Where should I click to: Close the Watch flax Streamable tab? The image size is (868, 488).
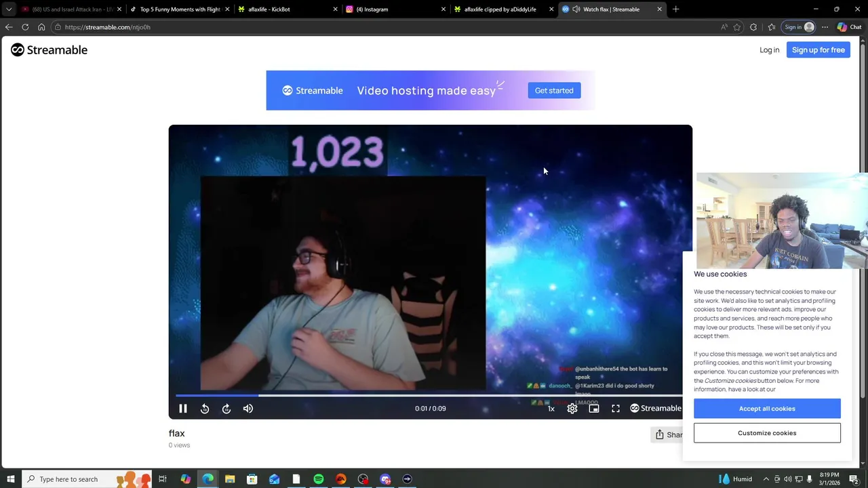(659, 9)
